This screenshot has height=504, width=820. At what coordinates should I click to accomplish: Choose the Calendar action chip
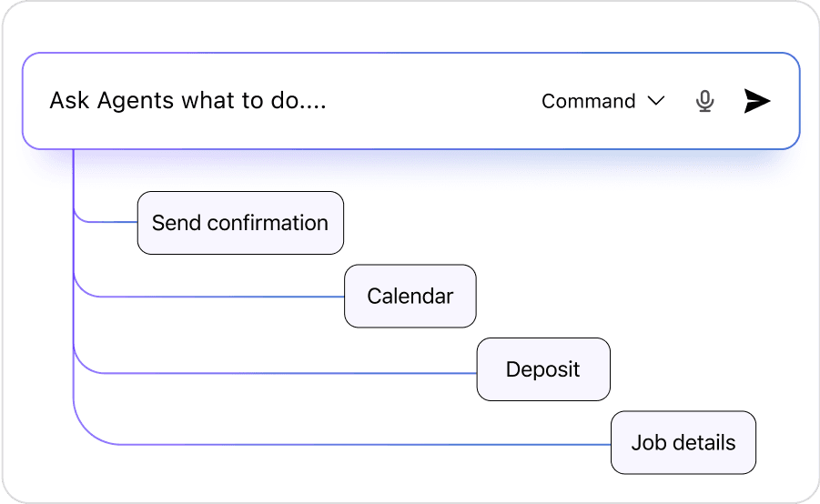click(x=410, y=297)
